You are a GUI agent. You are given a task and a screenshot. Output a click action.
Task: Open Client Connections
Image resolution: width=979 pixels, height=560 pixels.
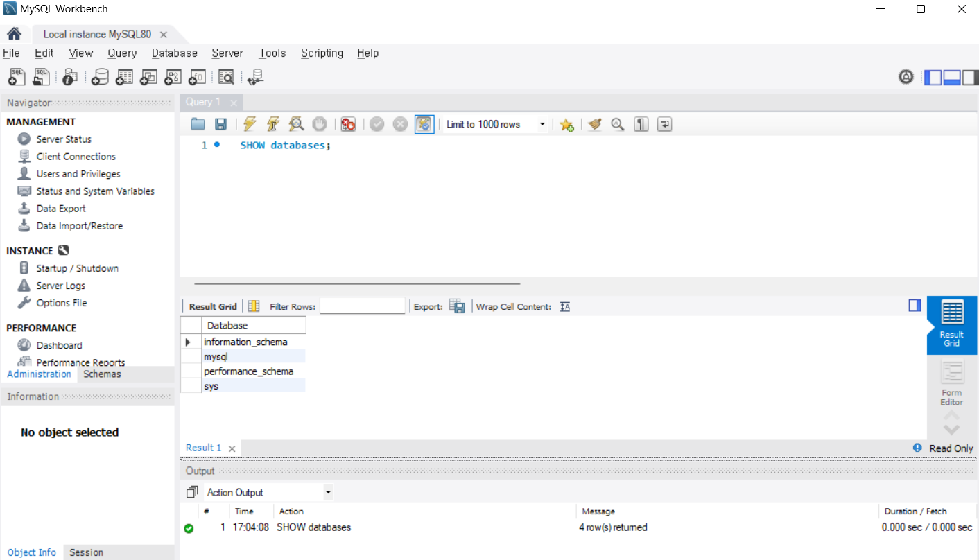76,157
